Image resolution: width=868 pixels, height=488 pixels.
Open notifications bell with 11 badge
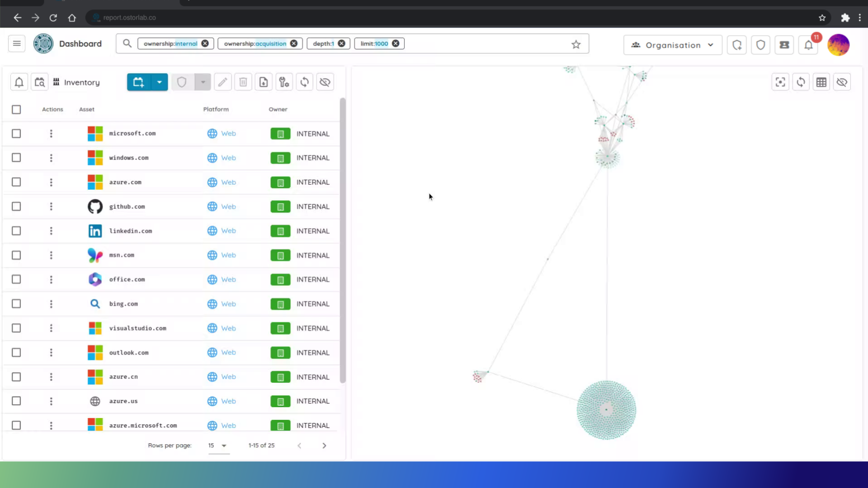(x=808, y=45)
